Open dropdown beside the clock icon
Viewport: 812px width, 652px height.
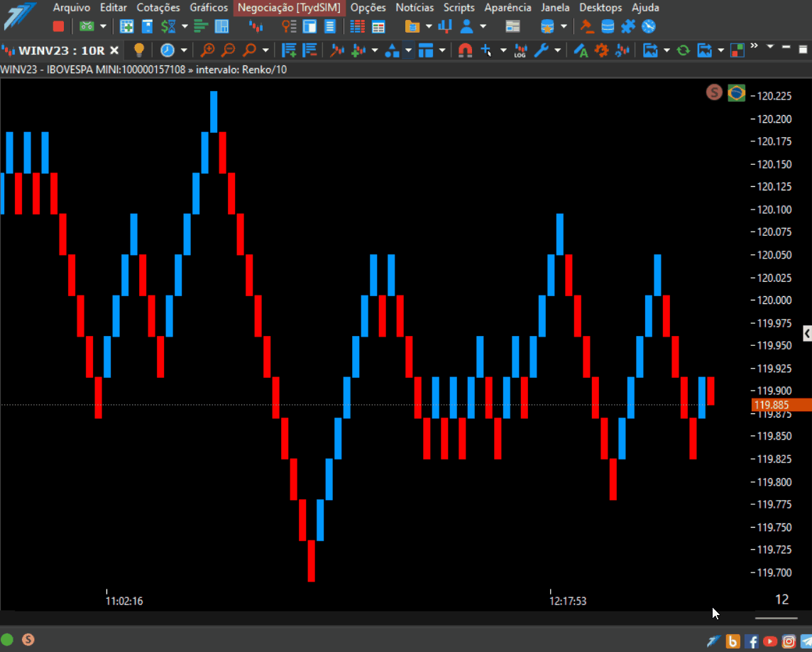183,50
